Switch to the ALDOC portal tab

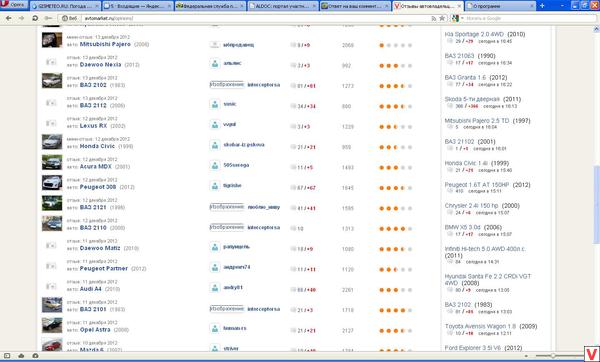[282, 6]
